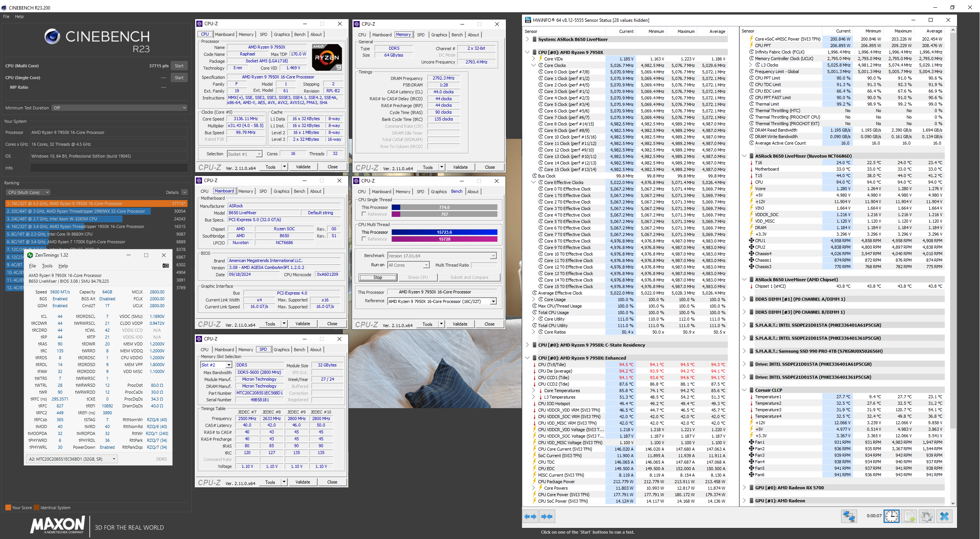Click Close in the CPU-Z SPD window

pyautogui.click(x=332, y=482)
